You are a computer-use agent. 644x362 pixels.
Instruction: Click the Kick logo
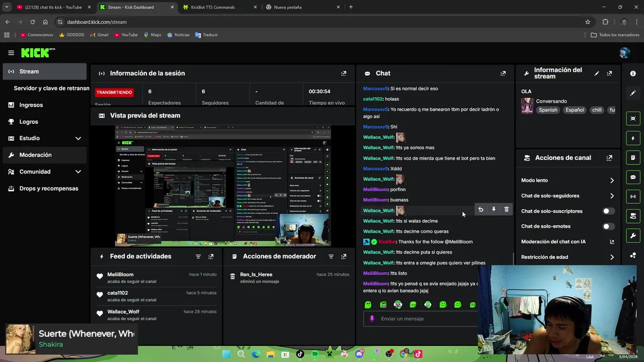[x=38, y=53]
